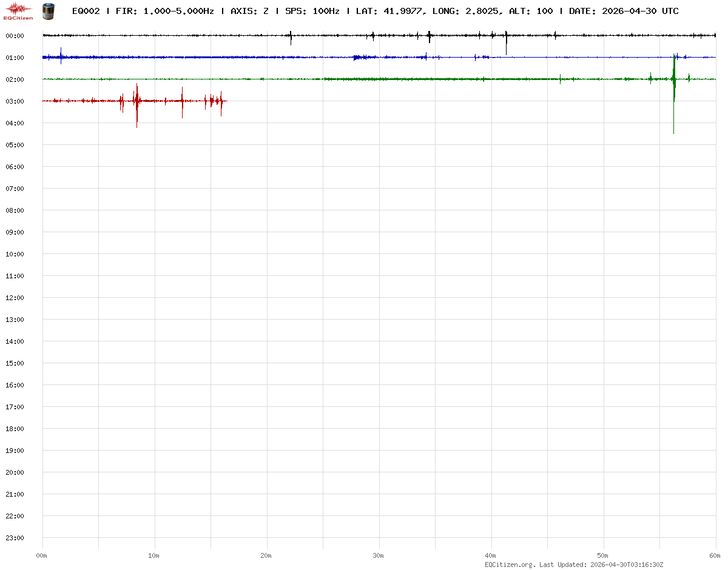Click the geophone sensor icon beside the logo
728x570 pixels.
[x=47, y=11]
